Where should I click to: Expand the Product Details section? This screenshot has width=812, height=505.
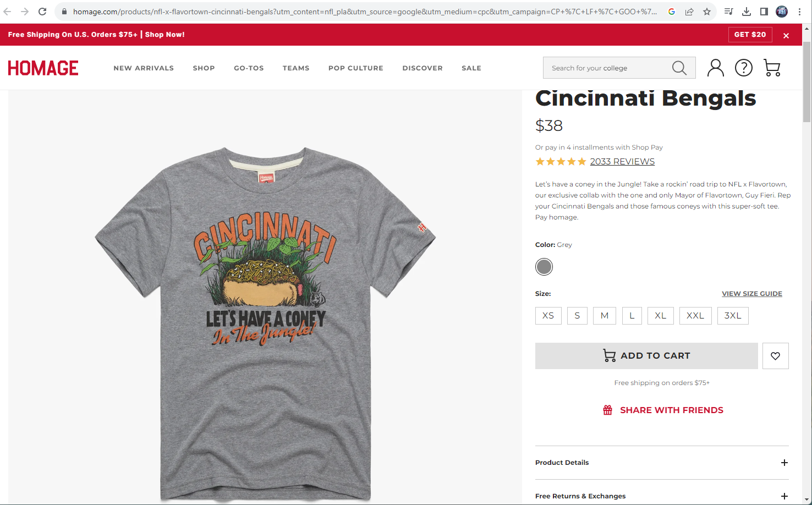(x=662, y=463)
